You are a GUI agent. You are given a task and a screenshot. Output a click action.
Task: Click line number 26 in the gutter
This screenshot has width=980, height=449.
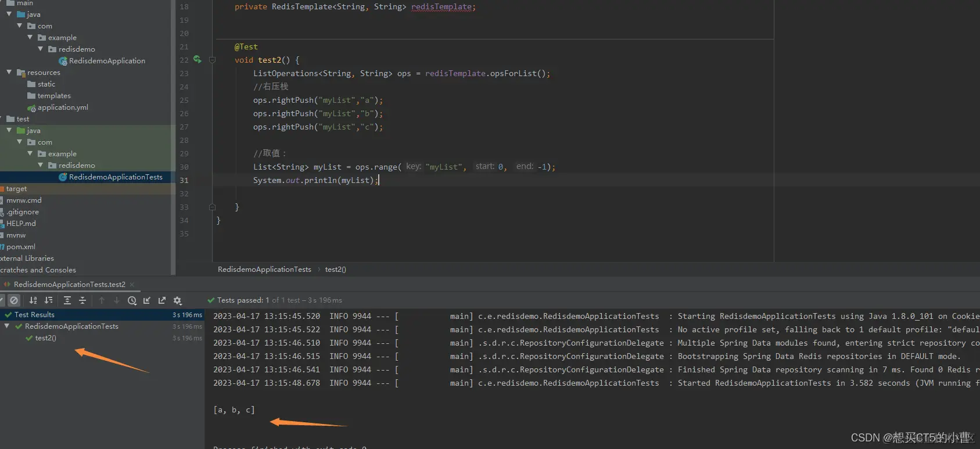pos(184,114)
